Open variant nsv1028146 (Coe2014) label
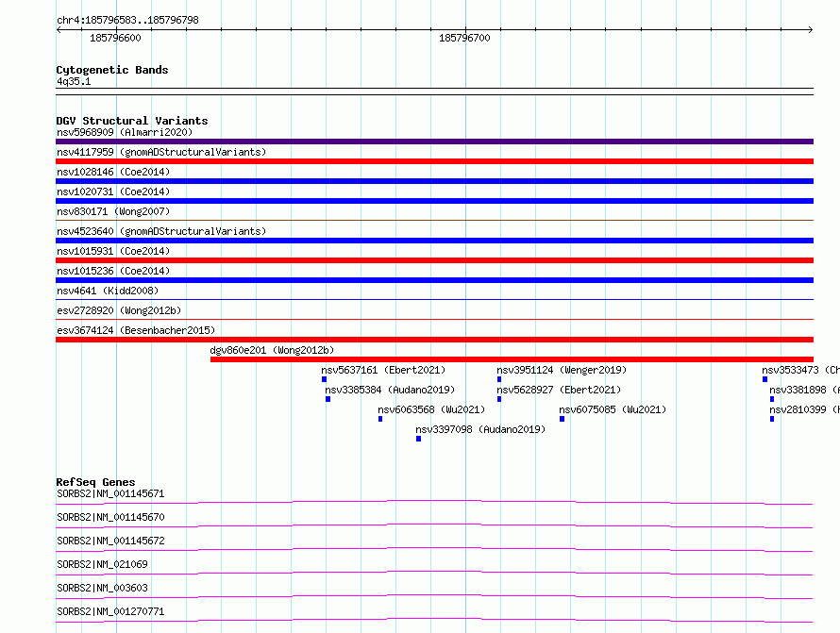 (x=113, y=172)
